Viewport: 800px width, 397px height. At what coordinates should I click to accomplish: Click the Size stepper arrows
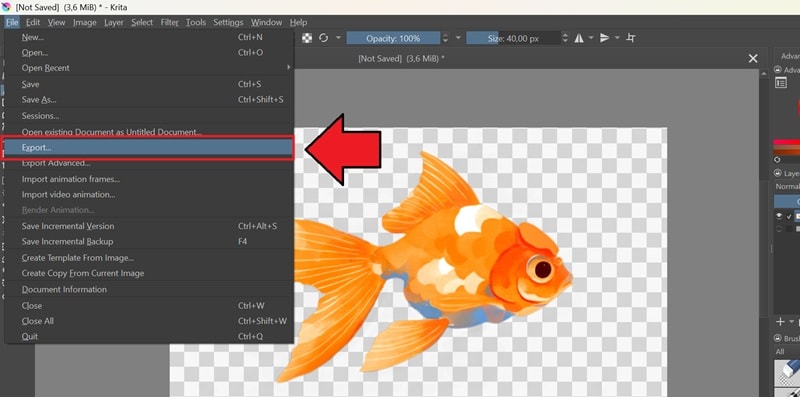565,38
